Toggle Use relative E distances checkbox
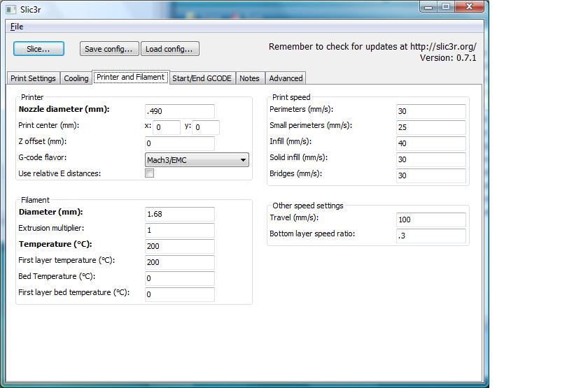Image resolution: width=588 pixels, height=388 pixels. (x=149, y=173)
